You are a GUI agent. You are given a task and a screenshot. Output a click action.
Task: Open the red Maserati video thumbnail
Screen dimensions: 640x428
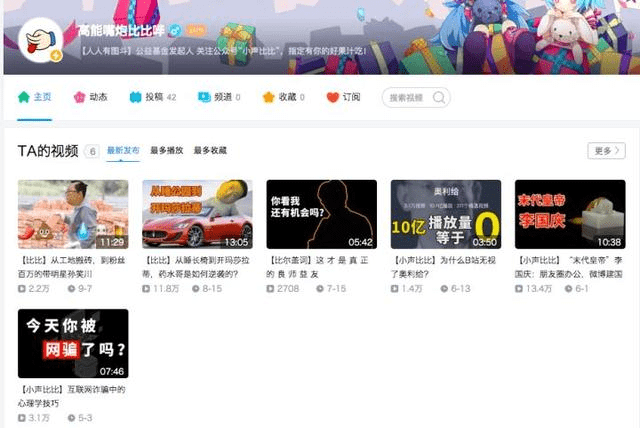[x=197, y=214]
